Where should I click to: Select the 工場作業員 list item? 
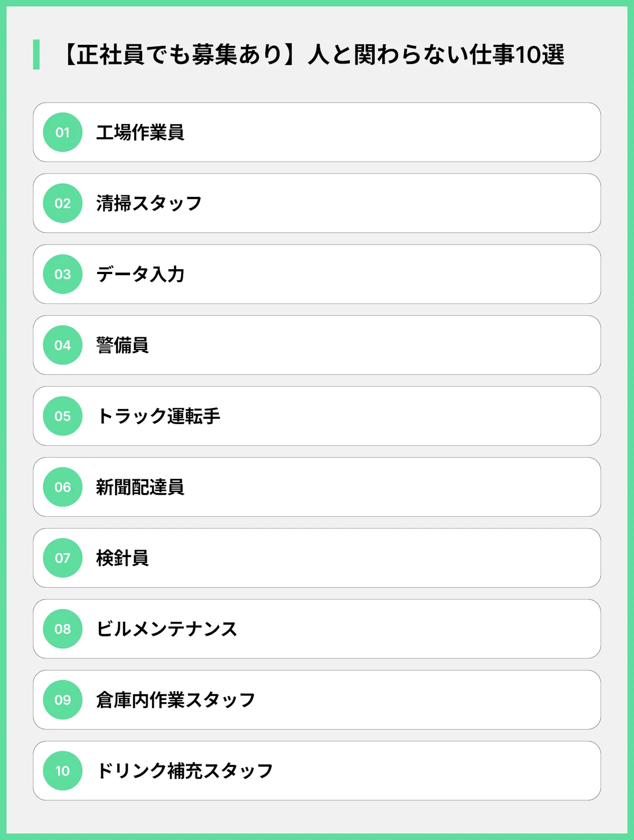coord(140,133)
